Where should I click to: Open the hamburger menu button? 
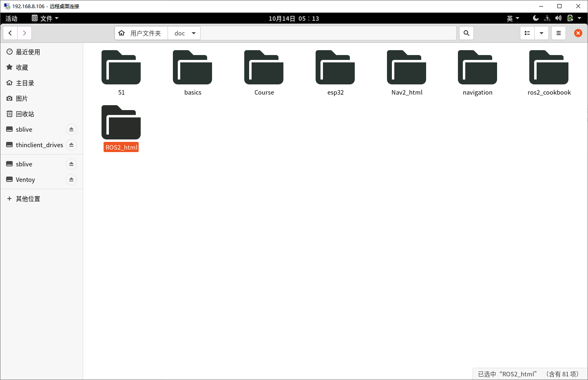coord(559,33)
